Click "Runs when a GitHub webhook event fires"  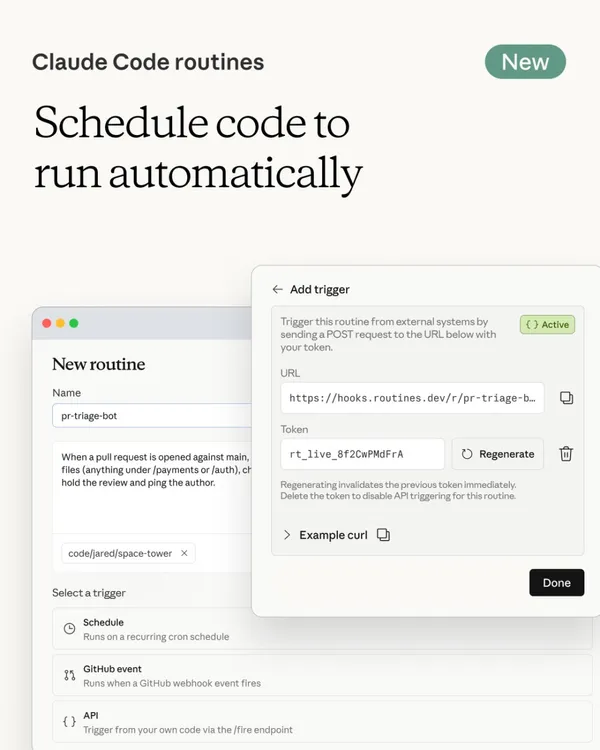(x=172, y=683)
